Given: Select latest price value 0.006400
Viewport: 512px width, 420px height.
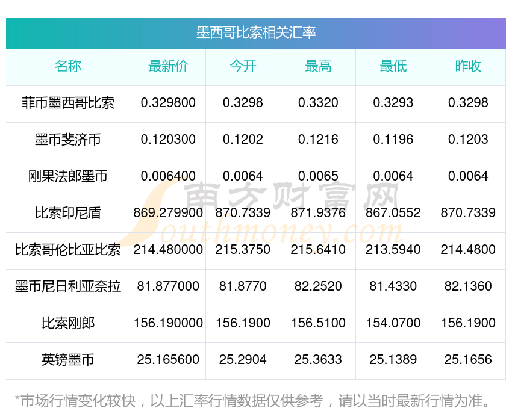Looking at the screenshot, I should (168, 176).
